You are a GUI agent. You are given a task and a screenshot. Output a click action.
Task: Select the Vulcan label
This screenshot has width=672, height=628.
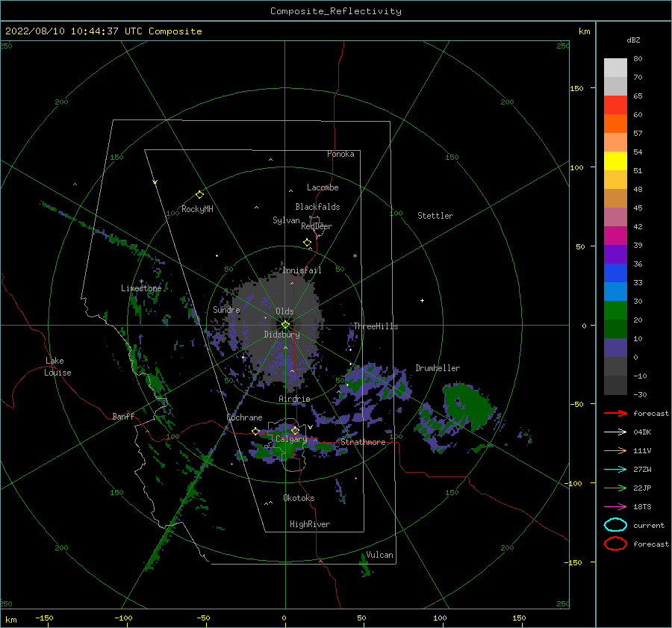coord(379,555)
